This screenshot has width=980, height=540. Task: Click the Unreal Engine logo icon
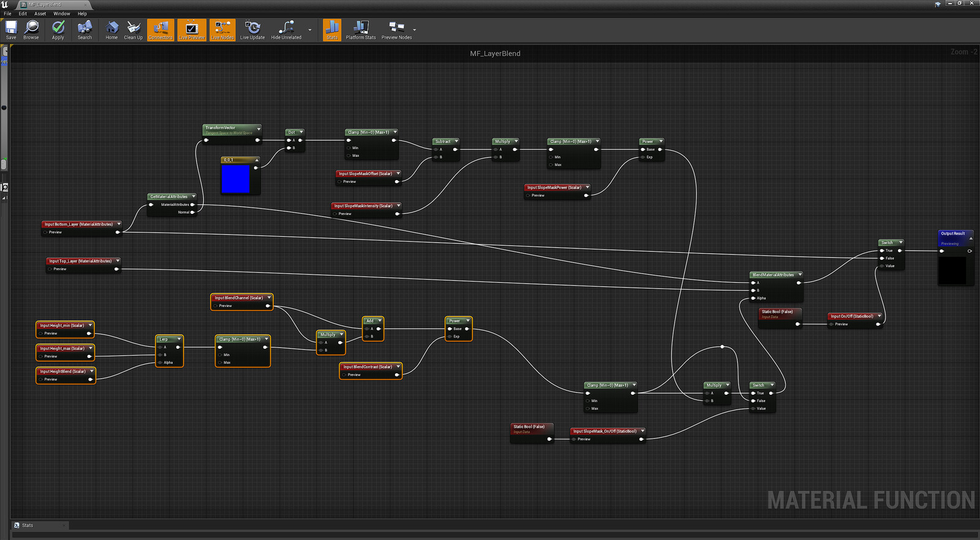coord(4,4)
